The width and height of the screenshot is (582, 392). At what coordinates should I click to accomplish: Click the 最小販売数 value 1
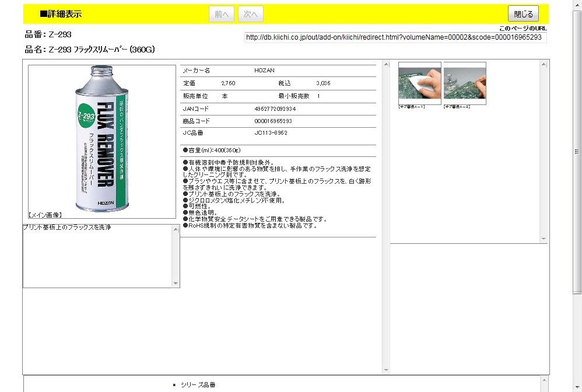click(x=318, y=96)
